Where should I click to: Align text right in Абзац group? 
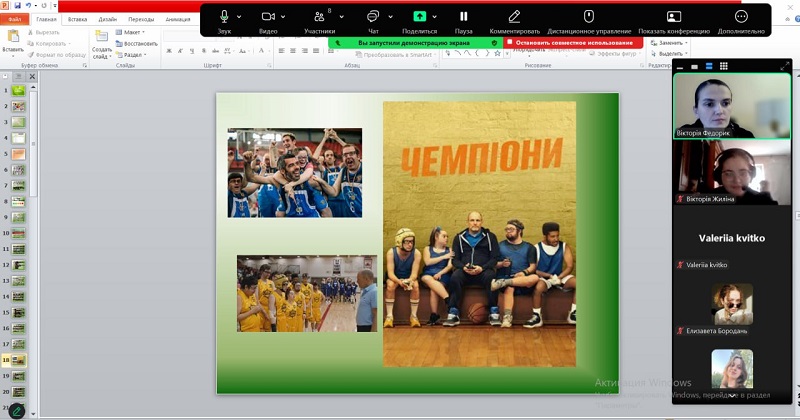click(x=305, y=51)
